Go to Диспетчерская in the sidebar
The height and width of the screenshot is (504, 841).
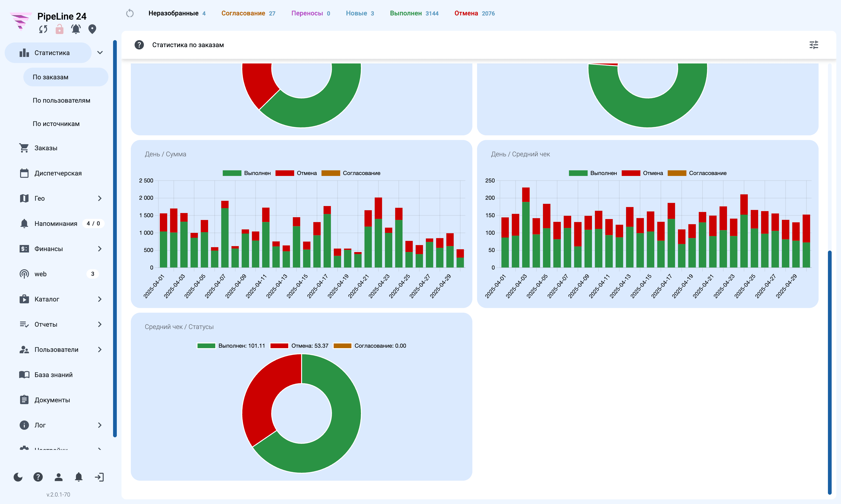tap(58, 173)
